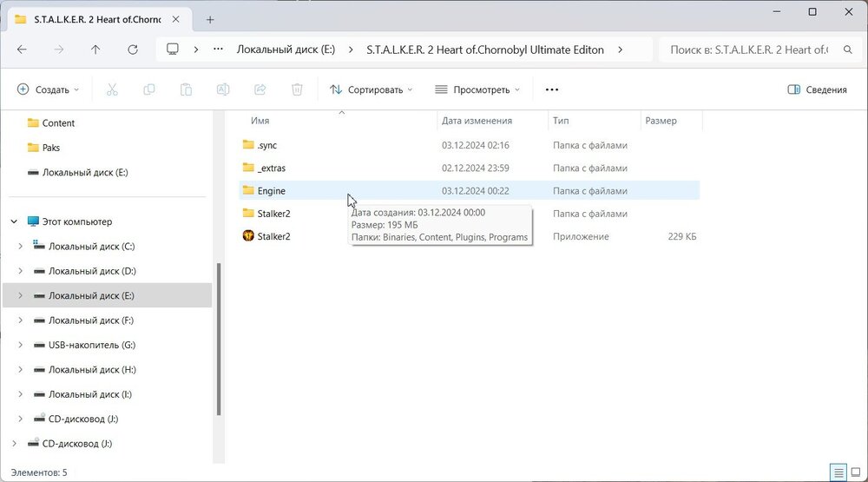Collapse the Этот компьютер tree node
This screenshot has width=868, height=482.
click(x=14, y=222)
